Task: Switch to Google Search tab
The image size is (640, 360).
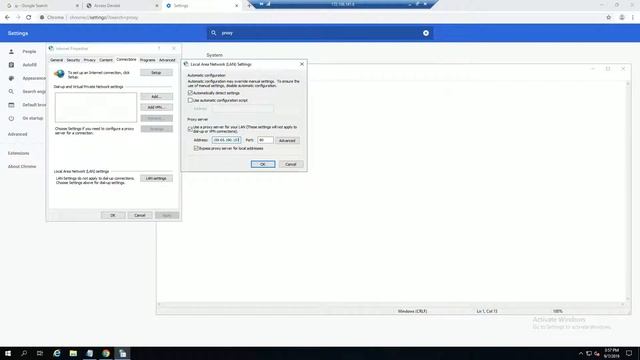Action: pyautogui.click(x=42, y=6)
